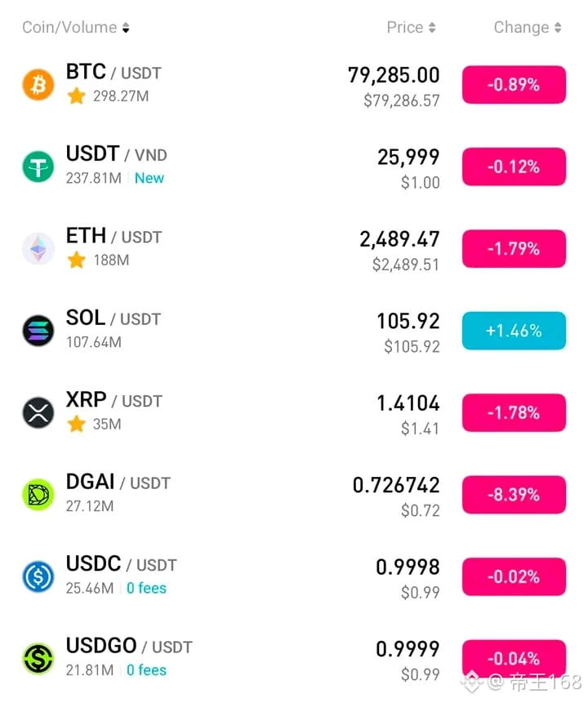Unfavorite XRP via its star
588x703 pixels.
coord(76,424)
